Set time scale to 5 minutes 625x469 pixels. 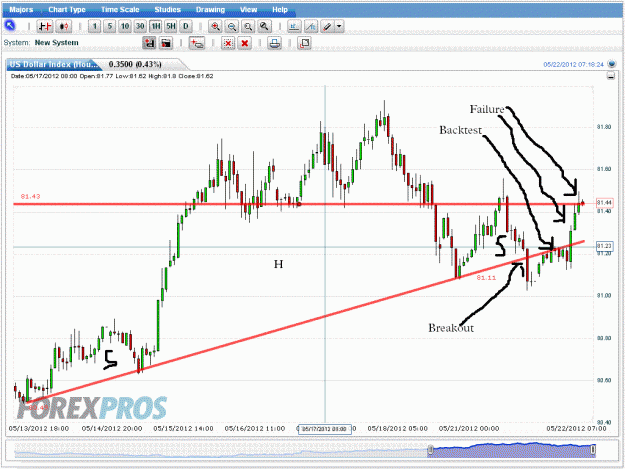click(110, 27)
